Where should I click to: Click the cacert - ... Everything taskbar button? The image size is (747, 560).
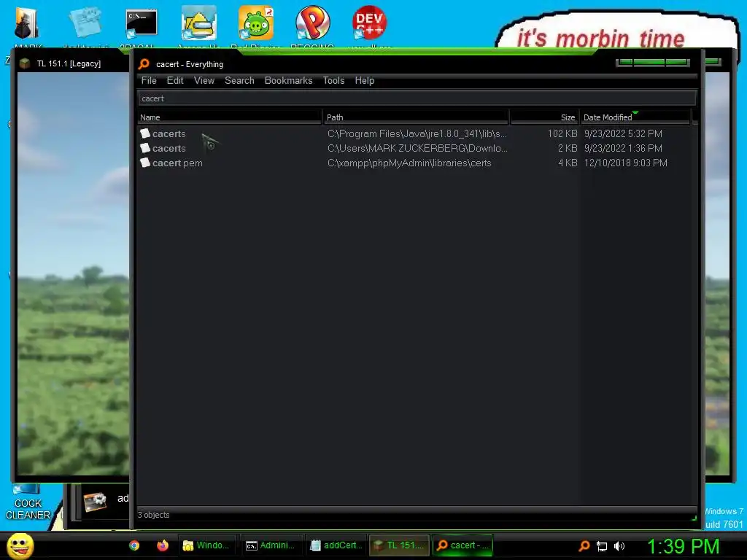pyautogui.click(x=462, y=545)
